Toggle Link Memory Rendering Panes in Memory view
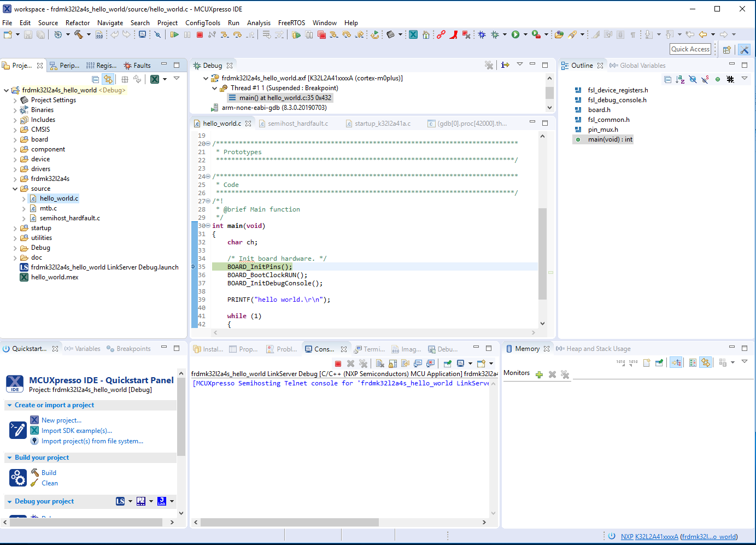756x545 pixels. [x=706, y=362]
